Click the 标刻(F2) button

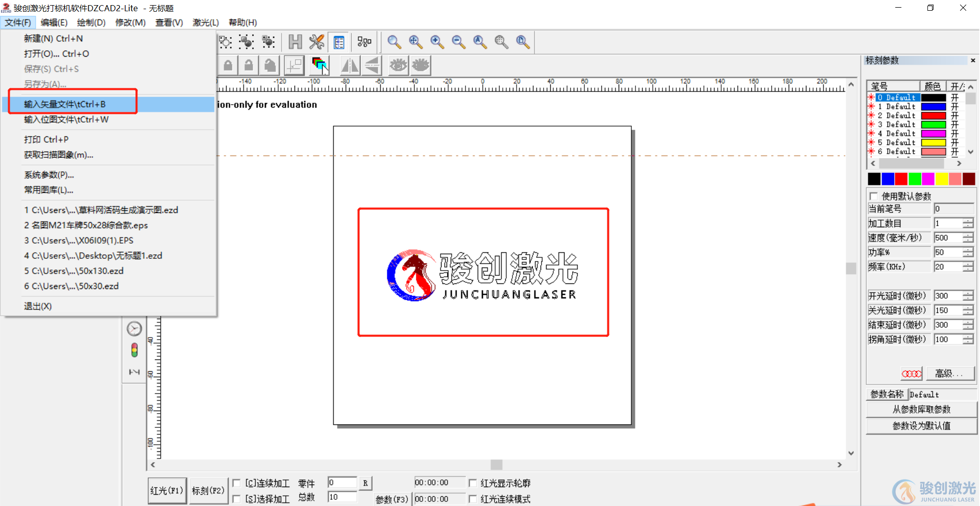point(208,491)
